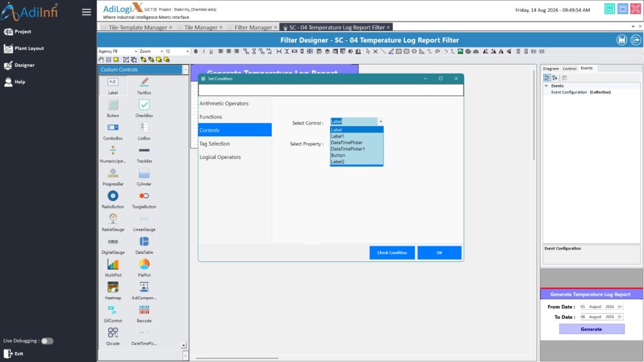Select the PiePlot chart control

click(144, 268)
